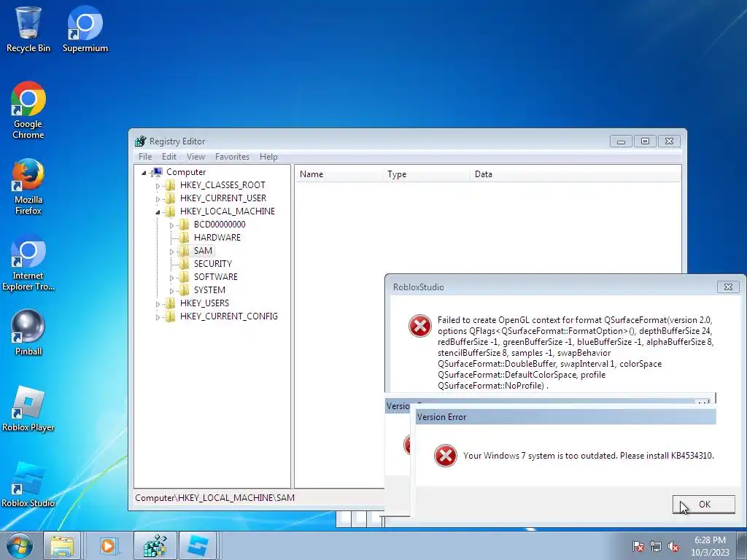Click the HKEY_USERS folder icon
This screenshot has width=747, height=560.
[x=170, y=303]
